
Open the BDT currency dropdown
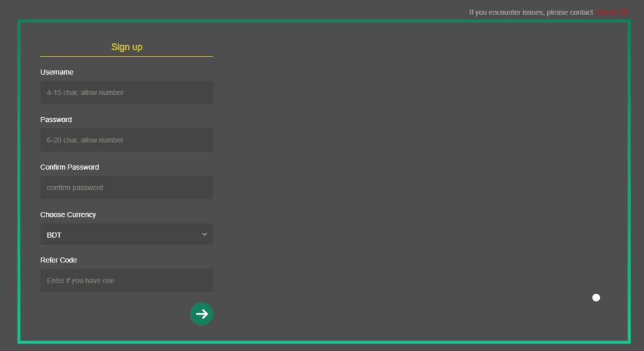coord(126,235)
